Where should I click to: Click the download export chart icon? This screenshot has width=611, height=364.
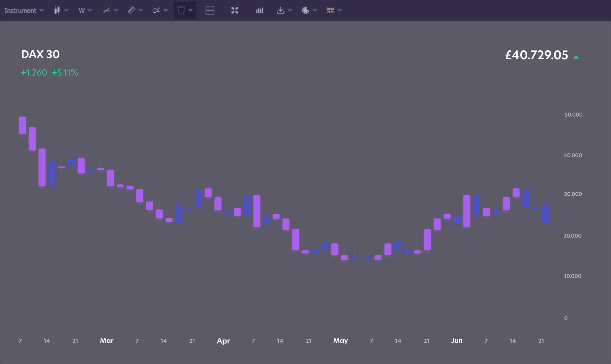click(280, 10)
